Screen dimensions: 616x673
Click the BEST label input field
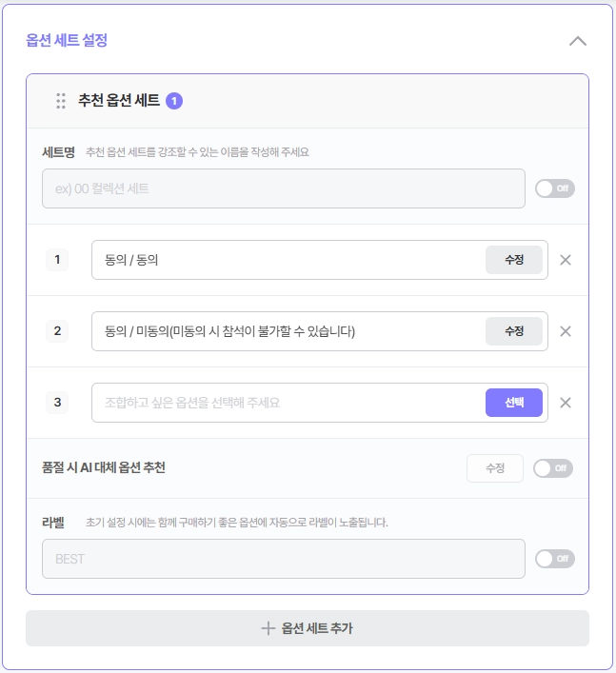point(284,559)
